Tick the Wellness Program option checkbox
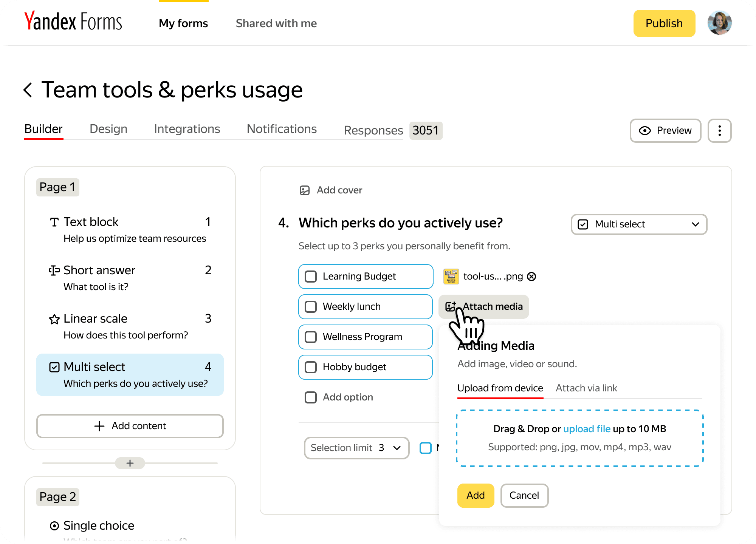 click(x=311, y=337)
